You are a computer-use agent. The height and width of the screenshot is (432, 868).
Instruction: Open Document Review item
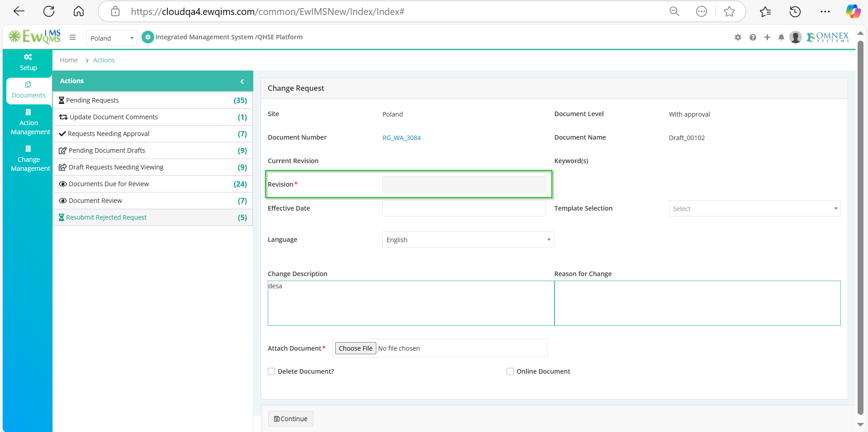153,201
